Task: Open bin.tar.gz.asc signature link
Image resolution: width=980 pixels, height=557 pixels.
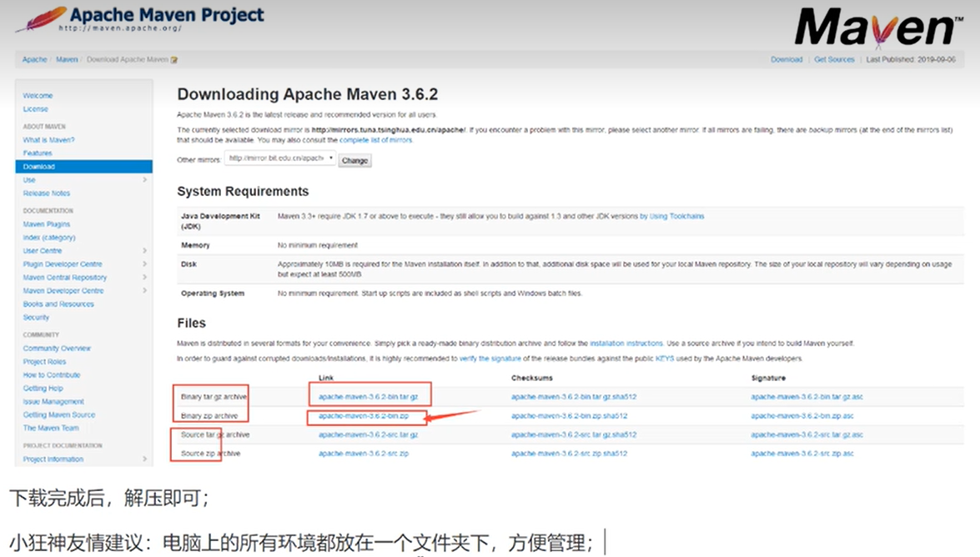Action: click(807, 397)
